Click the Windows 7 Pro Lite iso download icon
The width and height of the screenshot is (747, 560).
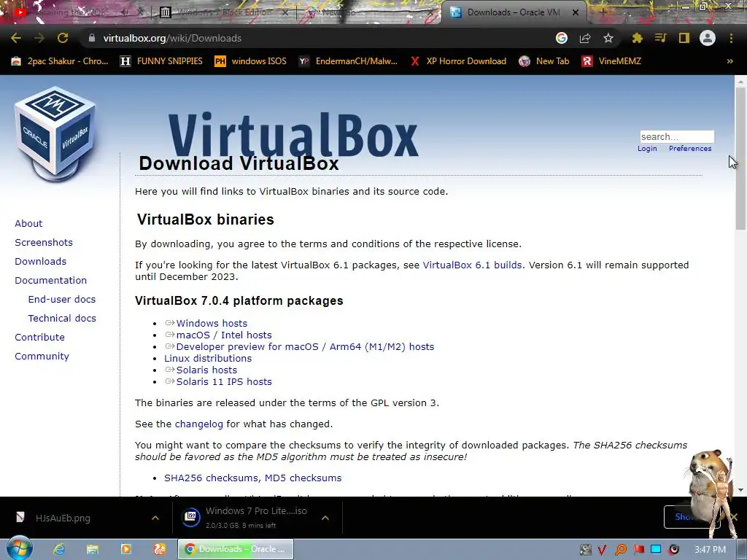coord(191,517)
